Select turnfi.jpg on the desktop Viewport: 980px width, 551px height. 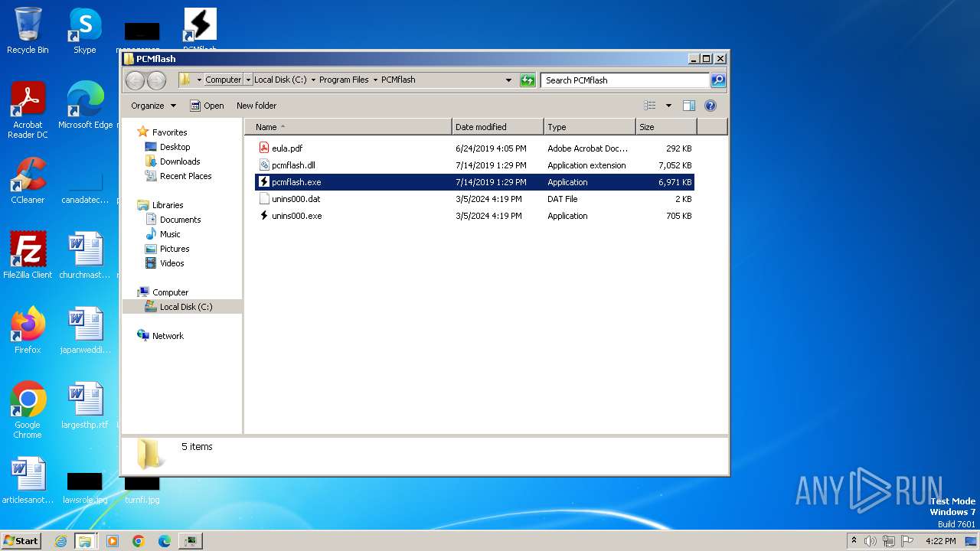(x=142, y=490)
